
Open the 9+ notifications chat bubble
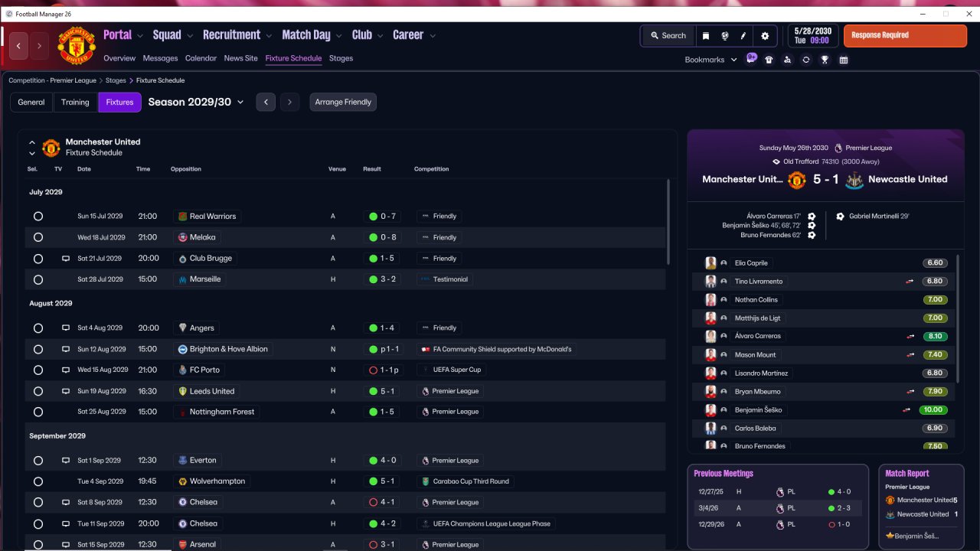751,58
